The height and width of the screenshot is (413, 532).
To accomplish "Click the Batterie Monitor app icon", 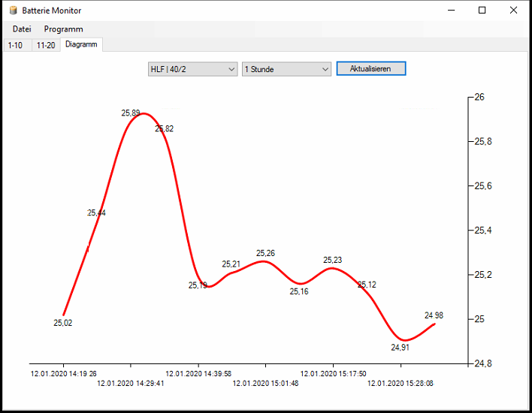I will click(13, 11).
